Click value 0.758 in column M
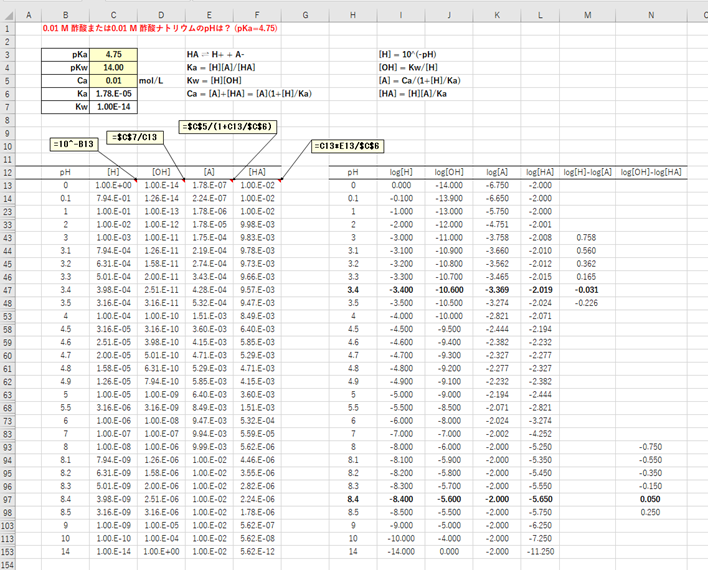Viewport: 708px width, 570px height. pos(586,238)
